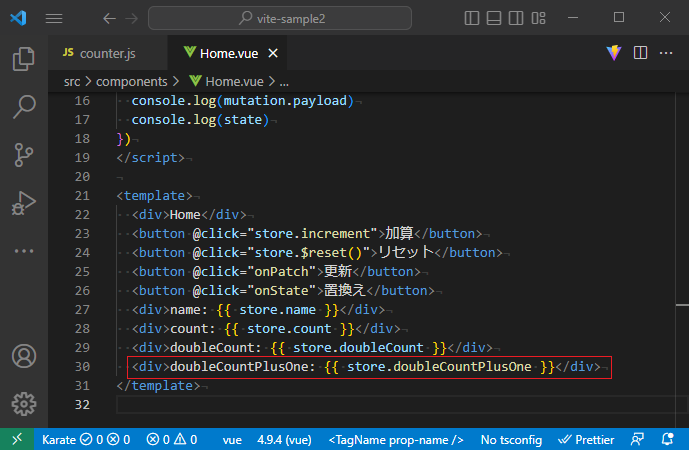Click the Prettier status bar item
Viewport: 689px width, 450px height.
point(586,439)
